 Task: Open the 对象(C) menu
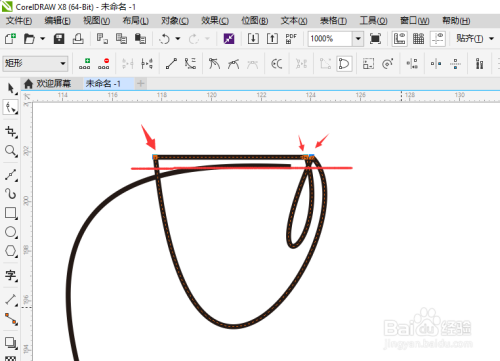pyautogui.click(x=175, y=21)
